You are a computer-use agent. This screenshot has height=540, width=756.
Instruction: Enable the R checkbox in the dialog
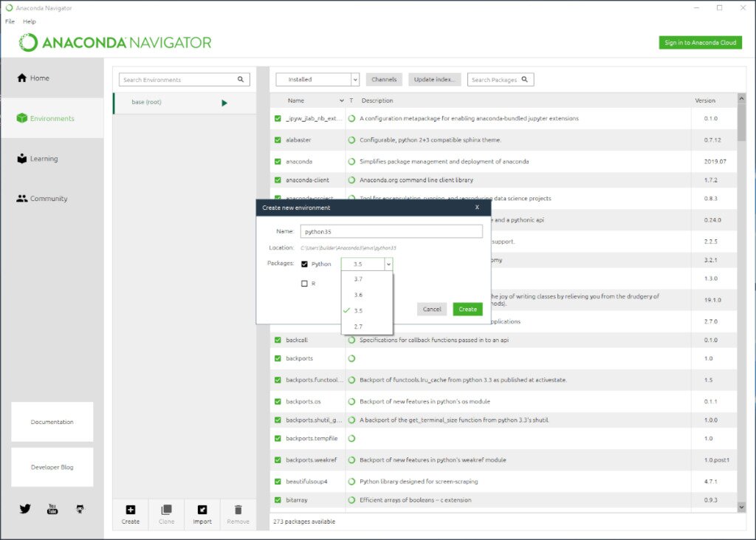pos(305,283)
